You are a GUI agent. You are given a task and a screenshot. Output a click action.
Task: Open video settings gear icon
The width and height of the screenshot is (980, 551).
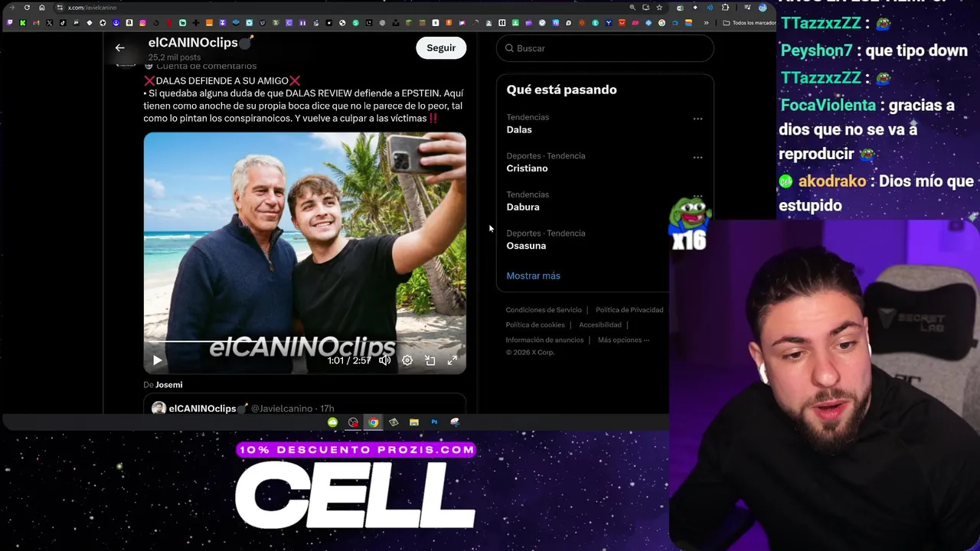click(407, 360)
